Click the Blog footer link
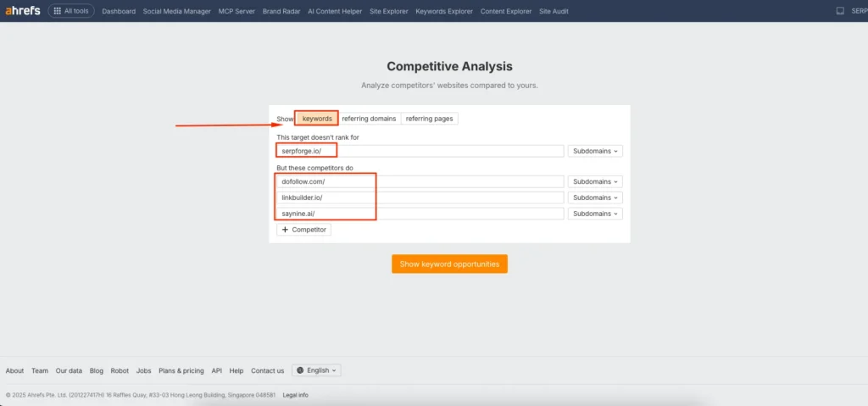The height and width of the screenshot is (406, 868). [97, 370]
